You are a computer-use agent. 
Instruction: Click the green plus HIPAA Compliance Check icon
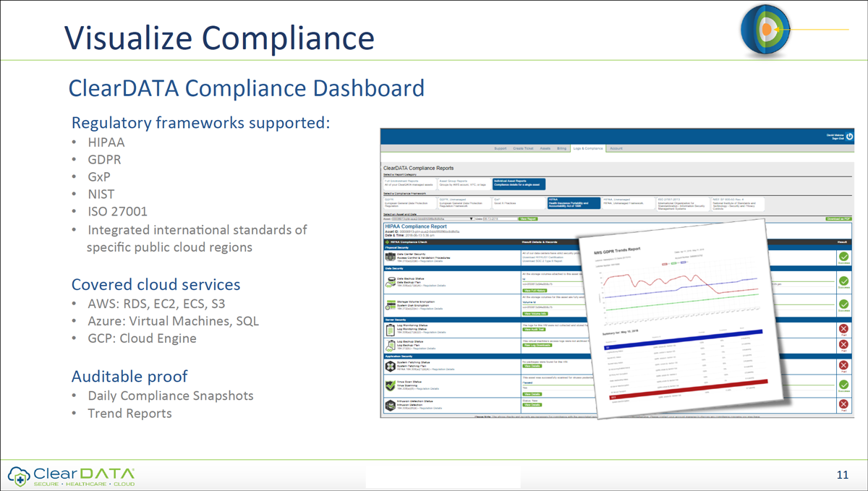coord(387,242)
